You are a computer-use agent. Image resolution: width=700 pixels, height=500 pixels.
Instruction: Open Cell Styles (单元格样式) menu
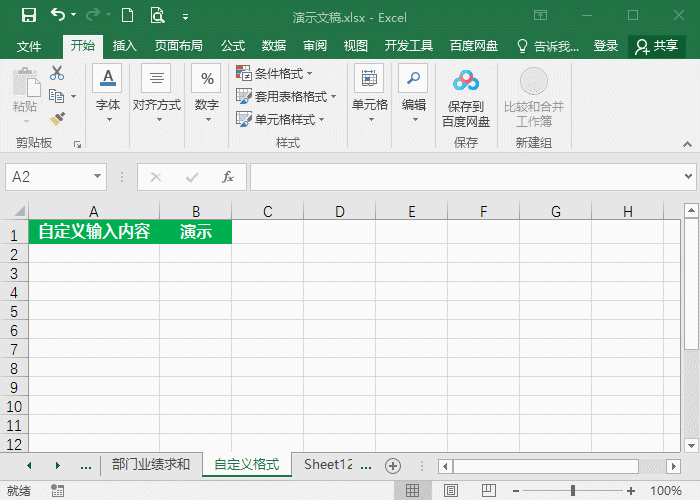click(280, 120)
